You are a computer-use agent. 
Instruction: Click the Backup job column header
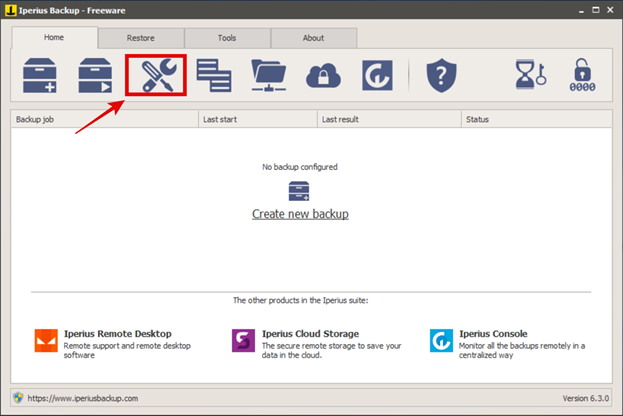(x=104, y=119)
